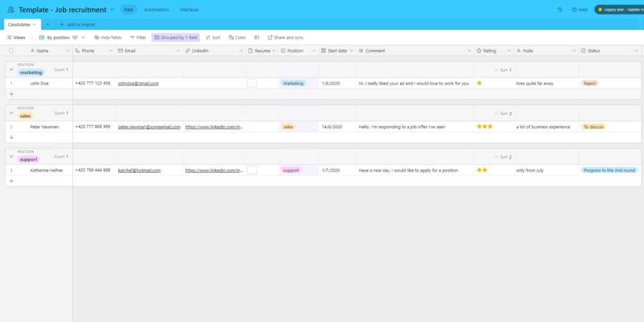The image size is (644, 322).
Task: Click the To discuss status tag
Action: pyautogui.click(x=593, y=126)
